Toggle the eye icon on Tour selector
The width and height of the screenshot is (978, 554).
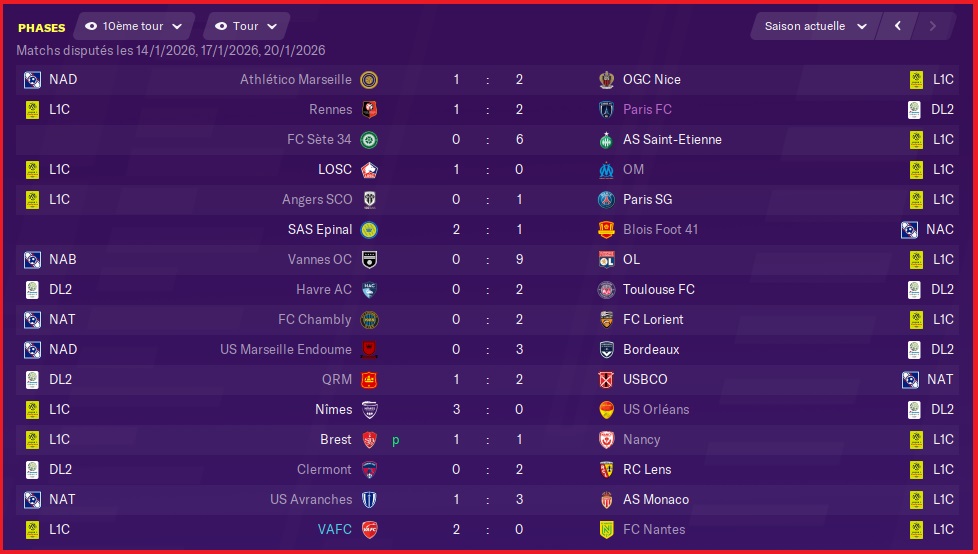(x=221, y=26)
